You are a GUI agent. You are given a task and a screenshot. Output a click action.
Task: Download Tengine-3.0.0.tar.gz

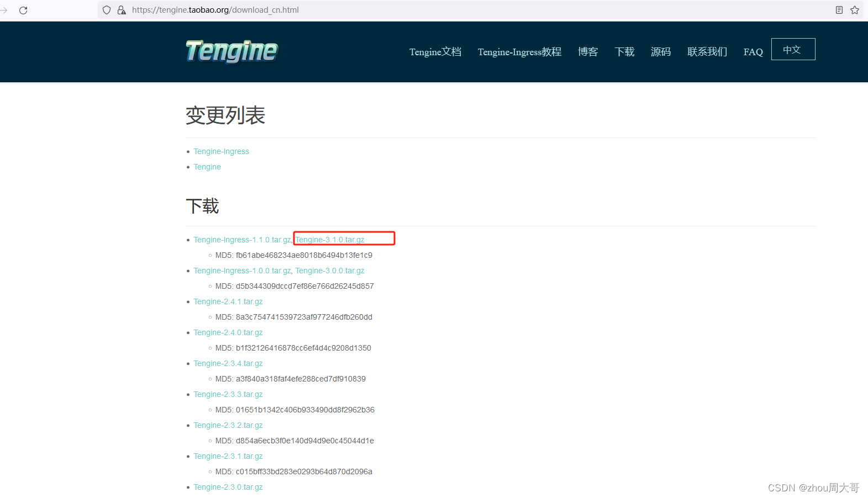[330, 271]
